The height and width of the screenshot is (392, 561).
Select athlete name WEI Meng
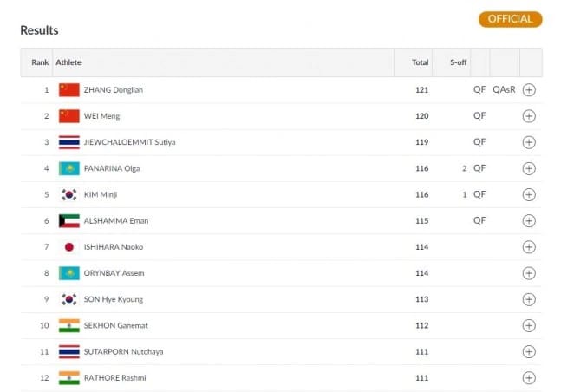[x=101, y=116]
